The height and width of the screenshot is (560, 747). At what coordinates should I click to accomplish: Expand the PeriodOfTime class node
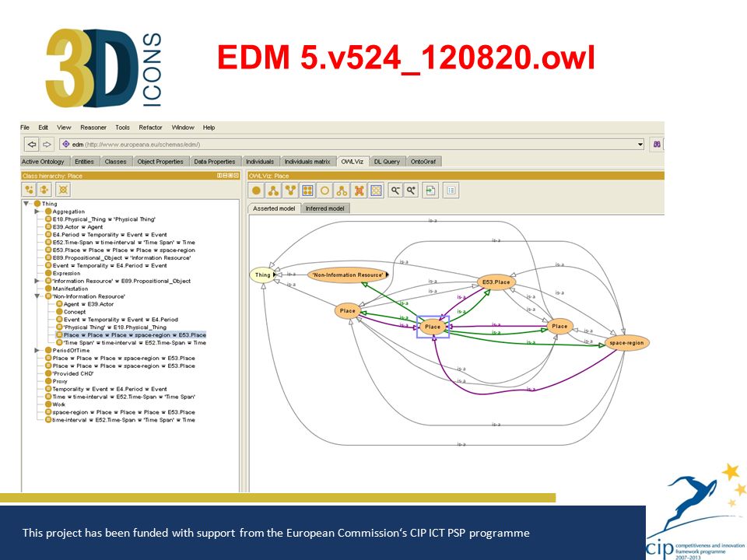tap(37, 351)
